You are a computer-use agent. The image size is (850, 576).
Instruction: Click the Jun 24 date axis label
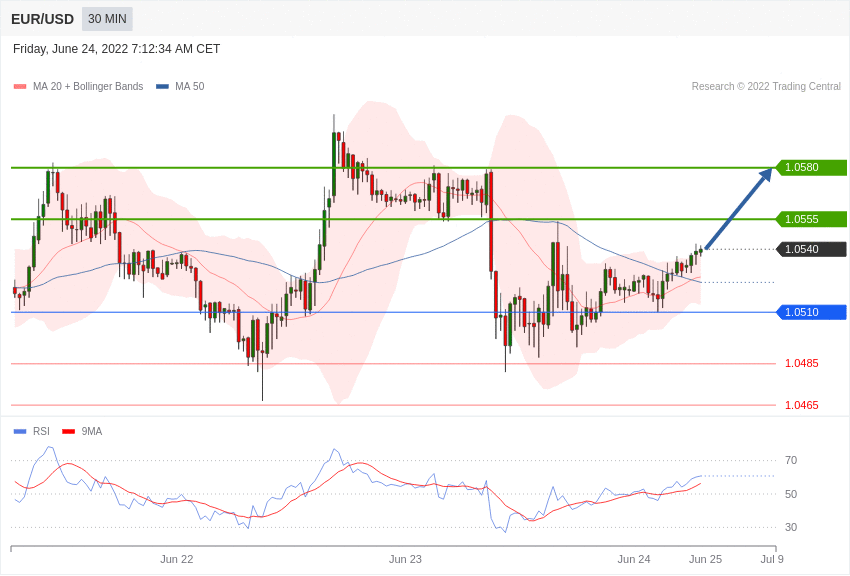point(634,559)
